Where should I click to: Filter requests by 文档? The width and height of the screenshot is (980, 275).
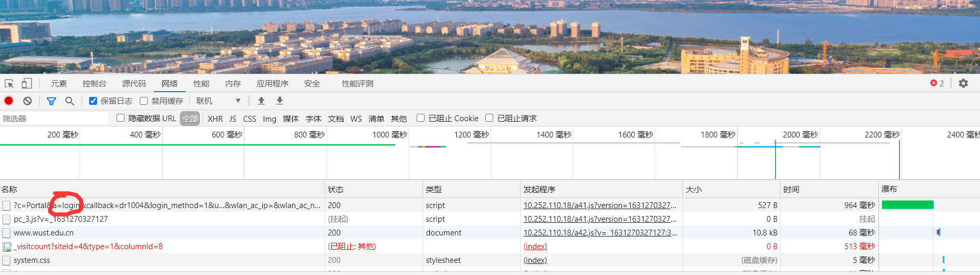336,119
